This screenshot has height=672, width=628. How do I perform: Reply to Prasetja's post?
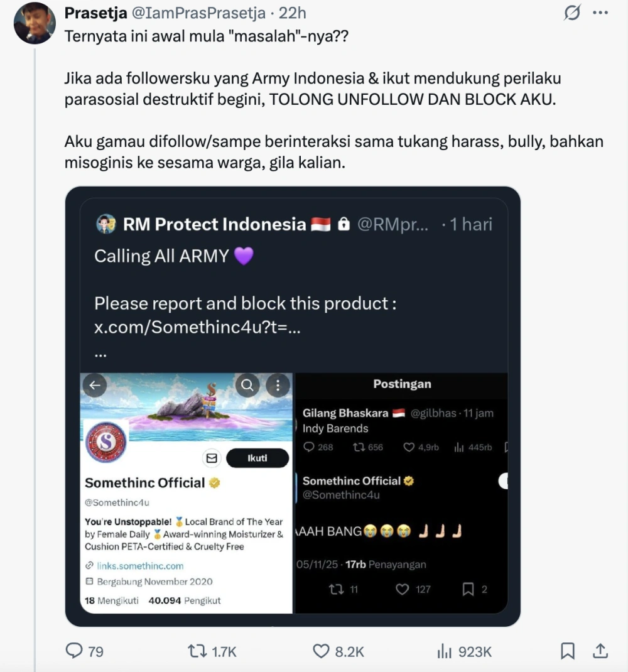[73, 651]
